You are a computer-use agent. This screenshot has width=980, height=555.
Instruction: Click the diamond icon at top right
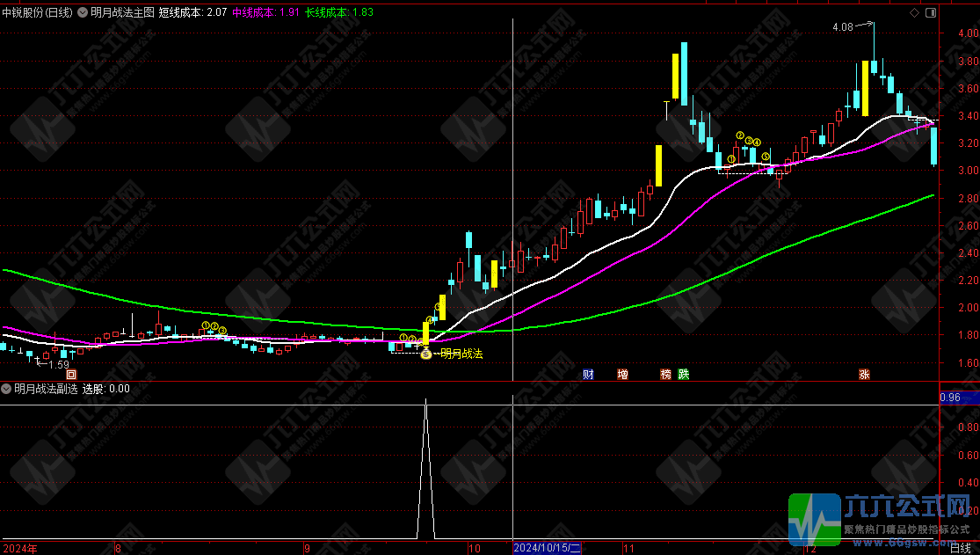(914, 13)
